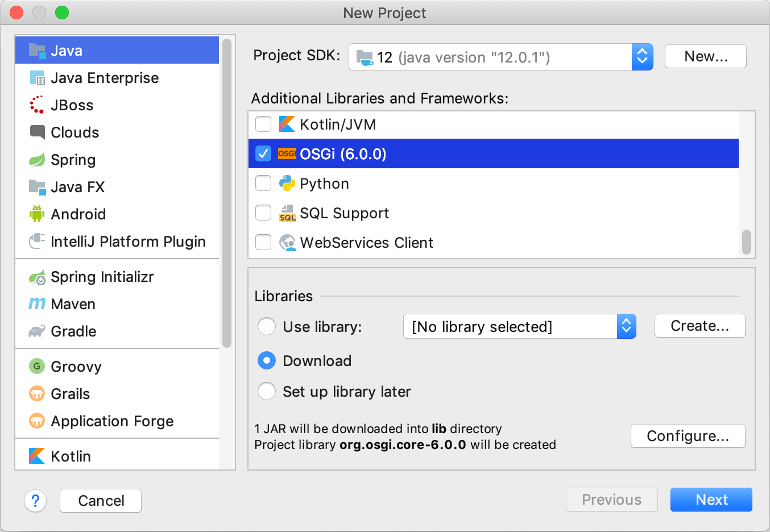Click the Java folder icon in sidebar
Image resolution: width=770 pixels, height=532 pixels.
(37, 51)
